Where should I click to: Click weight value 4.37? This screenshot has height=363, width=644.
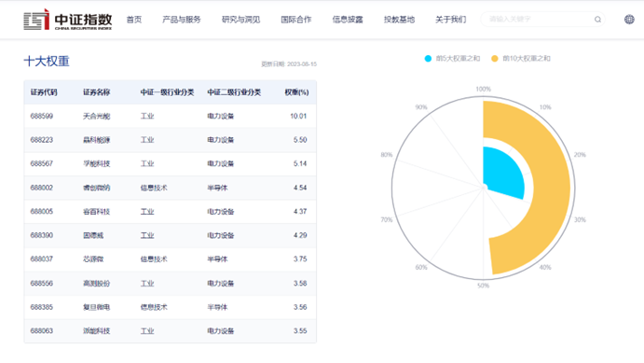coord(300,212)
